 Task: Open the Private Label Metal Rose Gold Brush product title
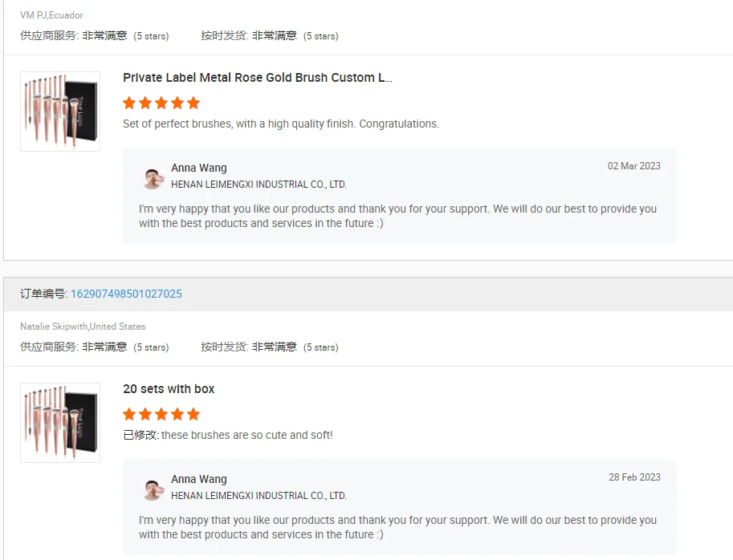point(257,78)
